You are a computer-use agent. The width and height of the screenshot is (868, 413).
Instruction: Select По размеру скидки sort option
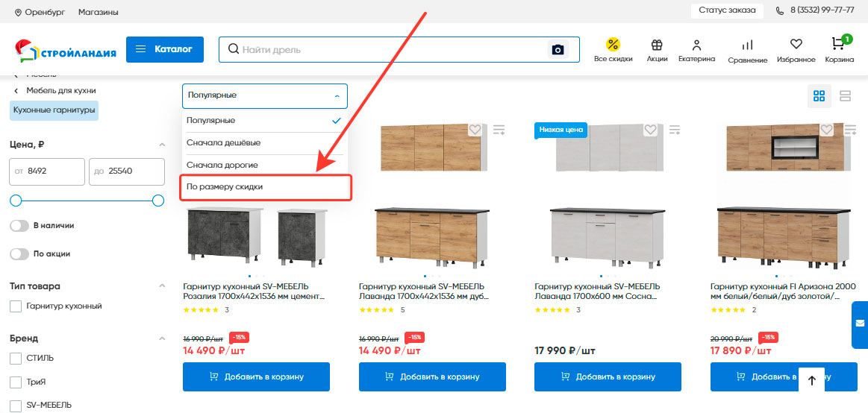pyautogui.click(x=265, y=187)
